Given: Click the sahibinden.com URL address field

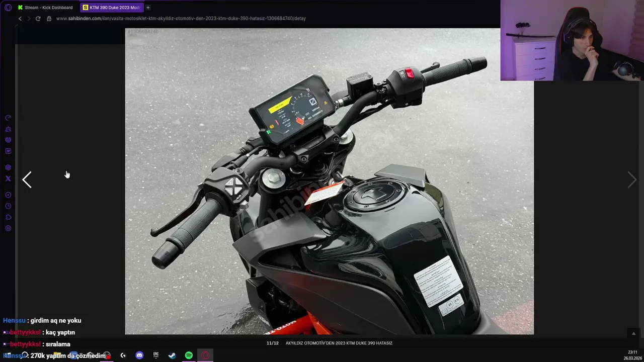Looking at the screenshot, I should pos(181,19).
